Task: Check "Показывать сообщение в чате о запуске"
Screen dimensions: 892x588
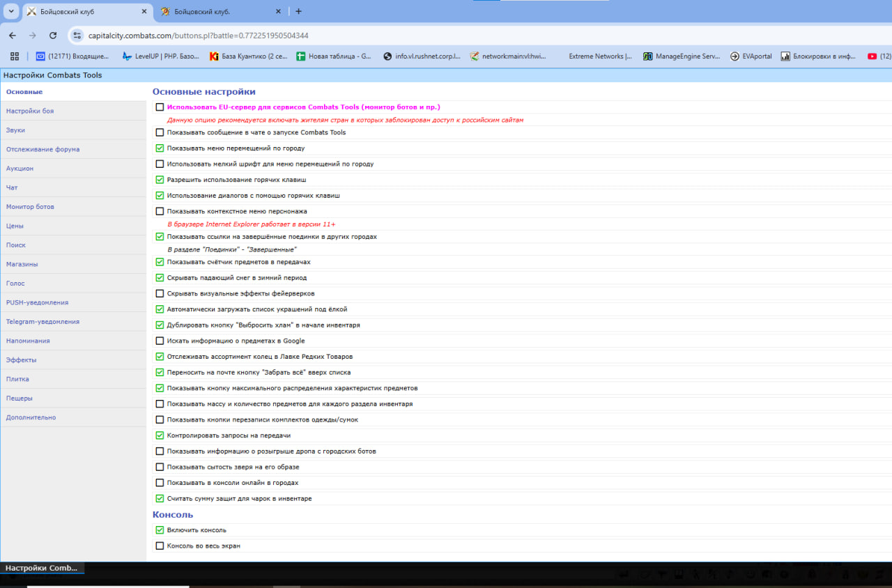Action: pos(160,132)
